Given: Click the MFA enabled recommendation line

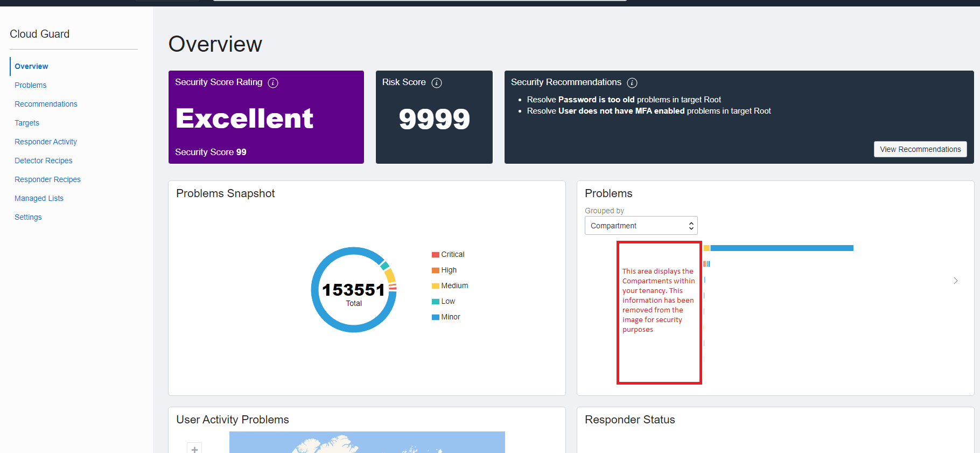Looking at the screenshot, I should click(x=649, y=111).
